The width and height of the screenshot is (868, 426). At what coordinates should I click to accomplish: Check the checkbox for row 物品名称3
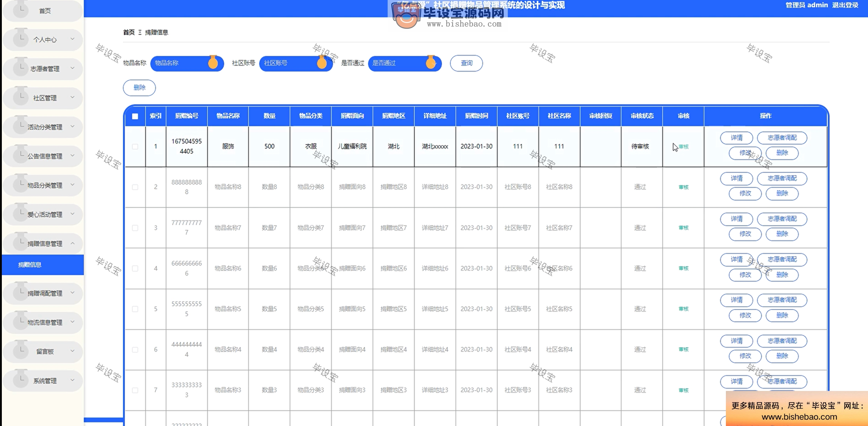pyautogui.click(x=135, y=390)
